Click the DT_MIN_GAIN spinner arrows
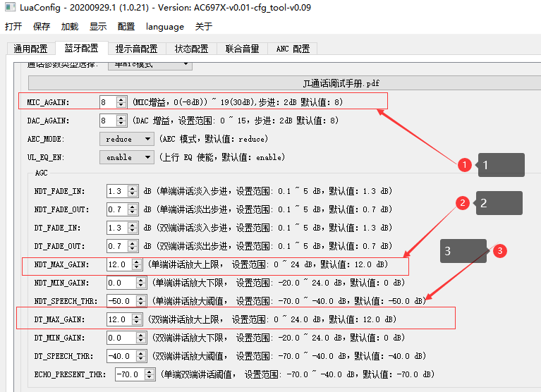The width and height of the screenshot is (541, 392). pyautogui.click(x=141, y=338)
